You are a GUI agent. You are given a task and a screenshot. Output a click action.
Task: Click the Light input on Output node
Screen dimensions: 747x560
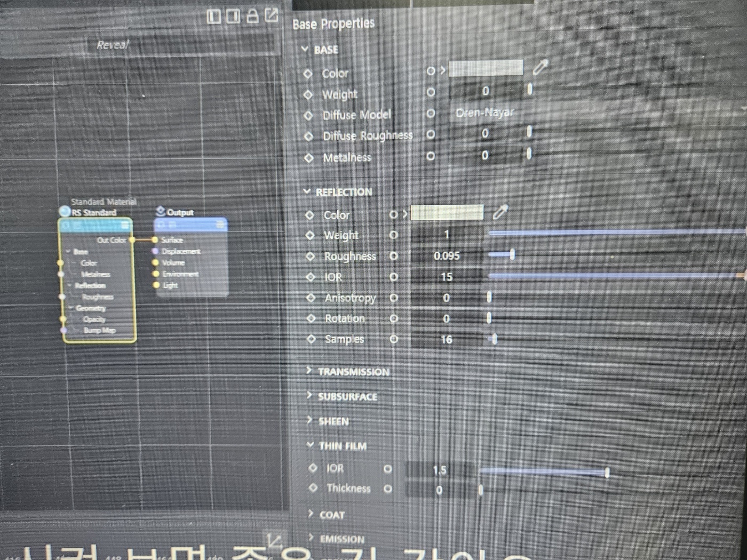click(x=156, y=285)
